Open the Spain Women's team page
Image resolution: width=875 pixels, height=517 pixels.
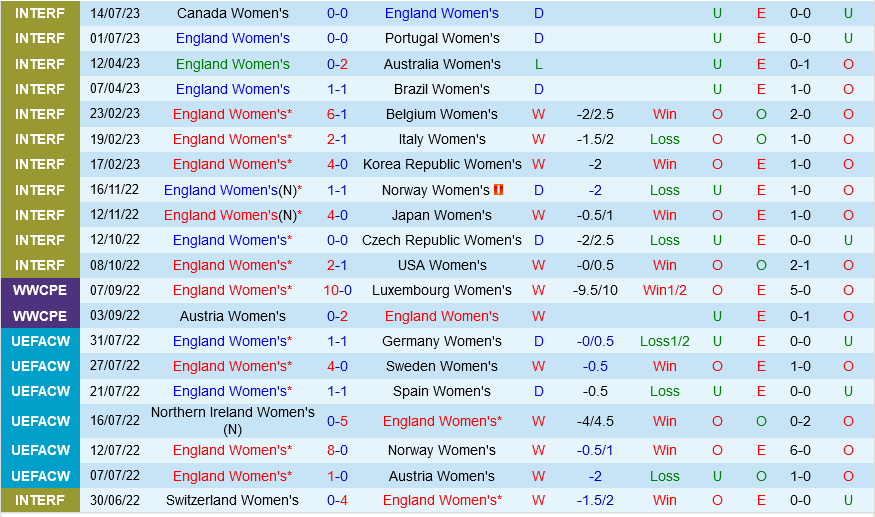click(442, 391)
